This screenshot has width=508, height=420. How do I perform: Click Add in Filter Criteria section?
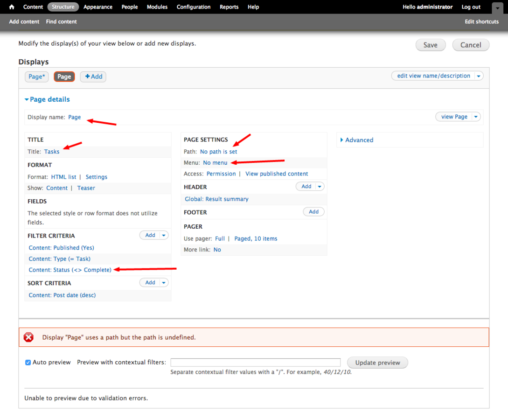coord(150,235)
